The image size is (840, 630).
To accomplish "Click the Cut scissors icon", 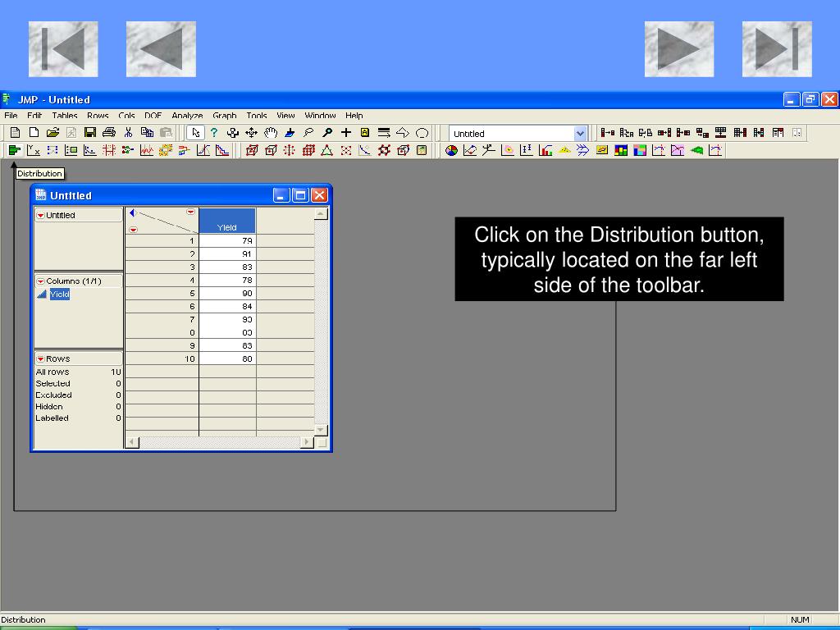I will [x=128, y=132].
